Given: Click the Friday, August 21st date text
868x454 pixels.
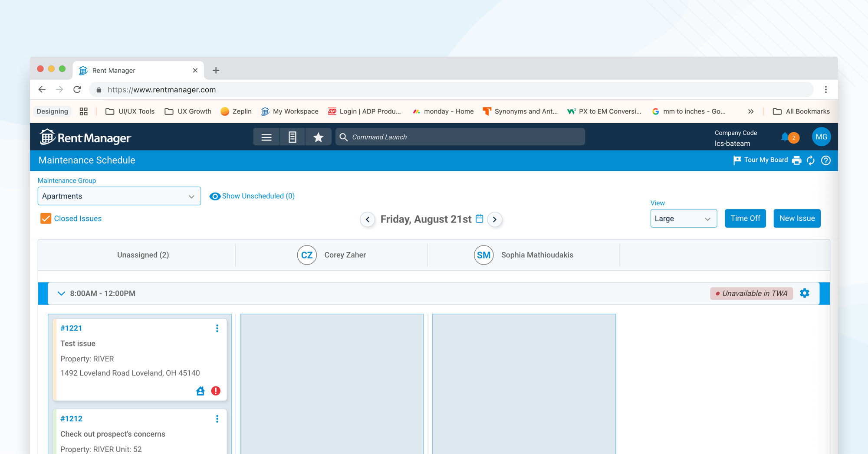Looking at the screenshot, I should 426,219.
